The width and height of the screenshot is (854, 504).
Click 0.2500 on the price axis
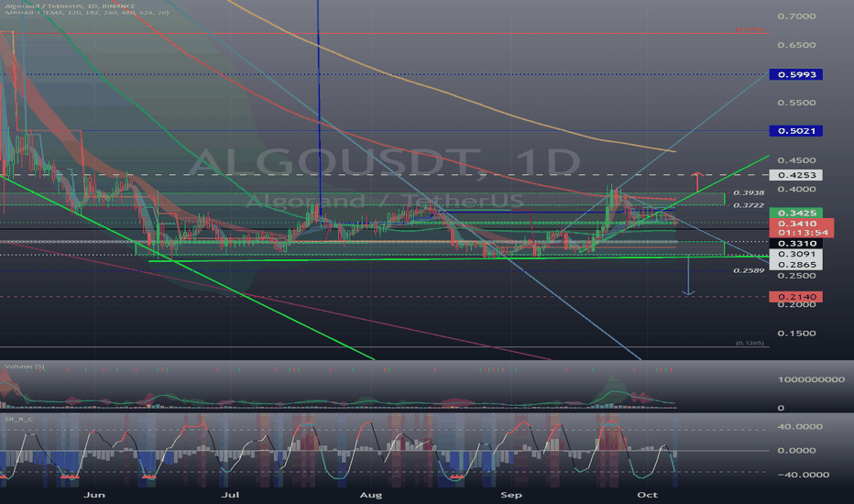point(796,276)
